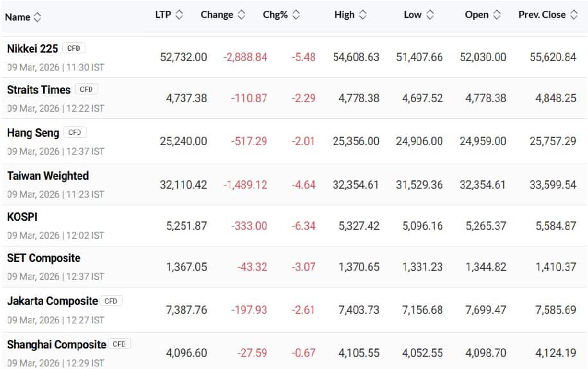The width and height of the screenshot is (588, 369).
Task: Sort by Change column arrows
Action: [x=241, y=15]
